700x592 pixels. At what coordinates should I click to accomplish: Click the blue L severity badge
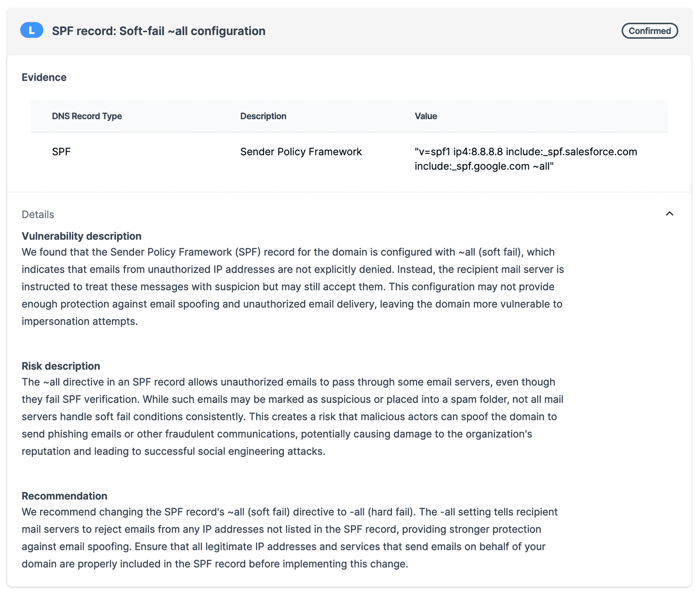pyautogui.click(x=31, y=31)
